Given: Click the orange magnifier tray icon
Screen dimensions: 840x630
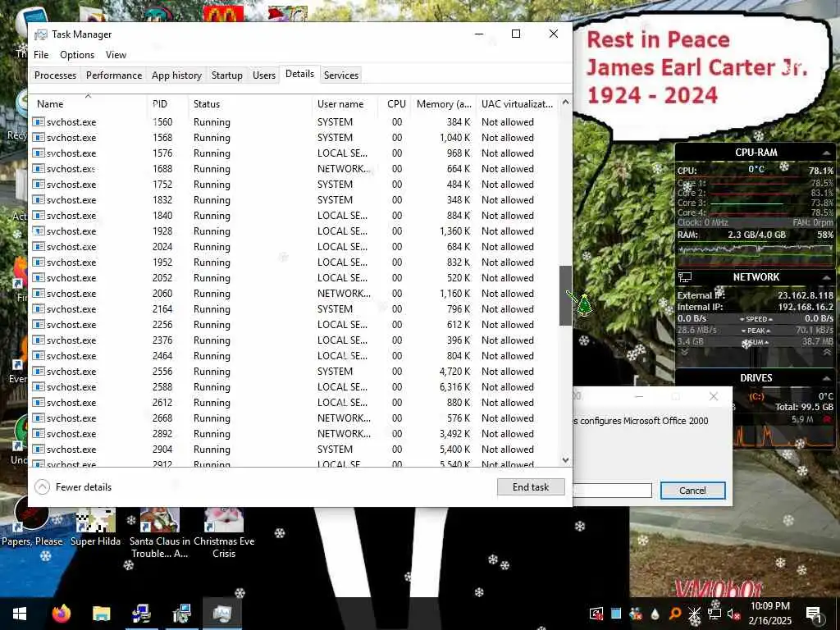Looking at the screenshot, I should pos(675,614).
